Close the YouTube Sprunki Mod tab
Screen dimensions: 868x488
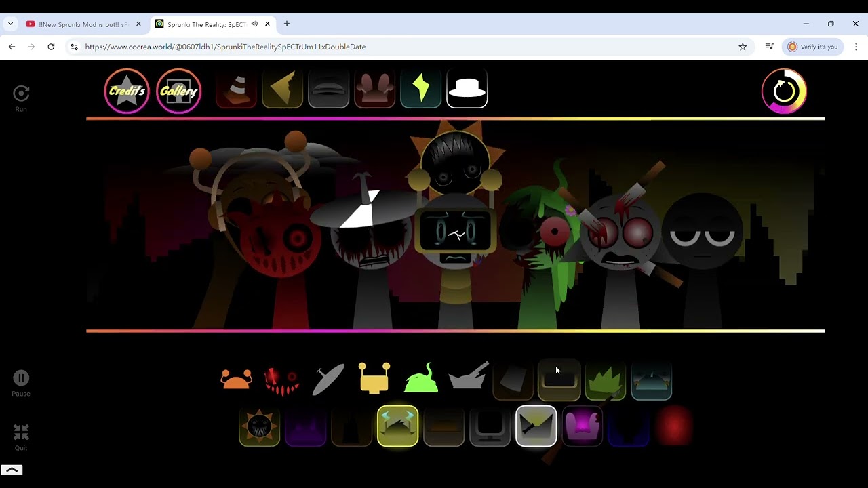(x=138, y=24)
